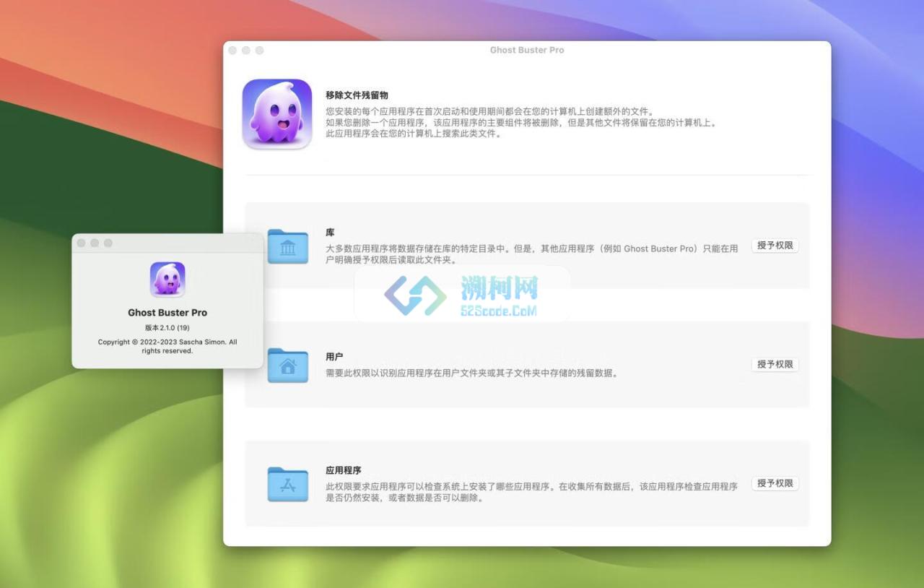Screen dimensions: 924x588
Task: Click the small ghost icon in About window
Action: tap(167, 280)
